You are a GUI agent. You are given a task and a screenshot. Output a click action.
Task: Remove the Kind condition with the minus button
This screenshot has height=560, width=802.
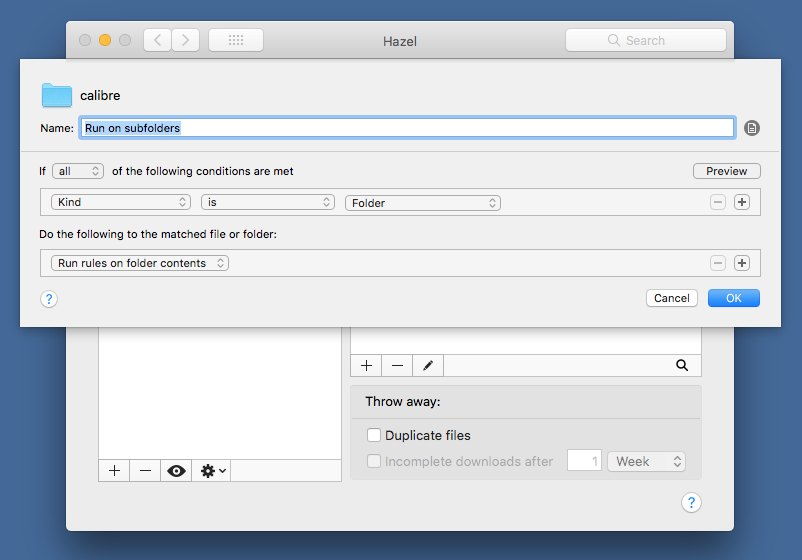coord(718,202)
